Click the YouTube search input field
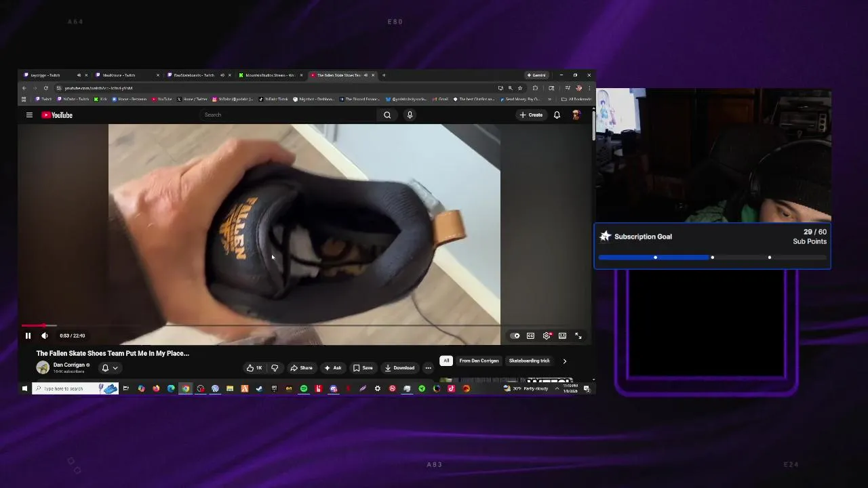The width and height of the screenshot is (868, 488). [x=288, y=115]
